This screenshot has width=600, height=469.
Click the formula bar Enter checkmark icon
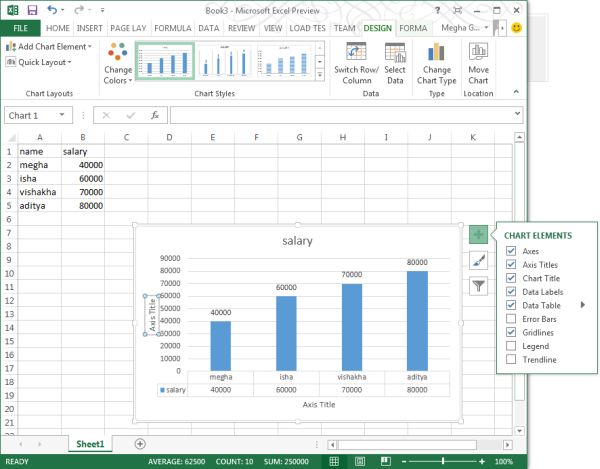pyautogui.click(x=130, y=115)
